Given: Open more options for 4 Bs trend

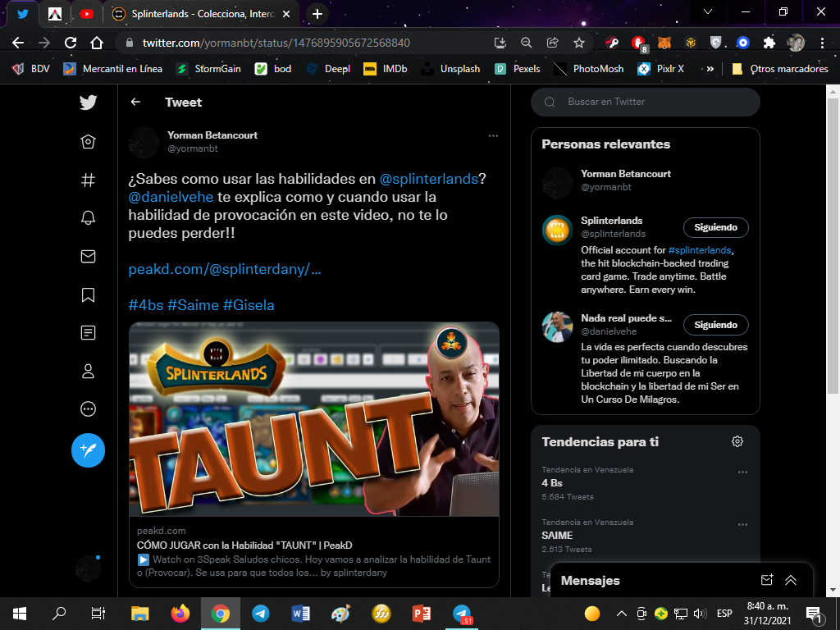Looking at the screenshot, I should pyautogui.click(x=742, y=472).
